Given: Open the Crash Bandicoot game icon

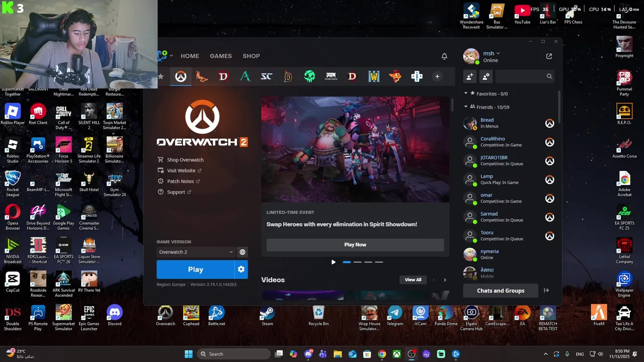Looking at the screenshot, I should [395, 76].
